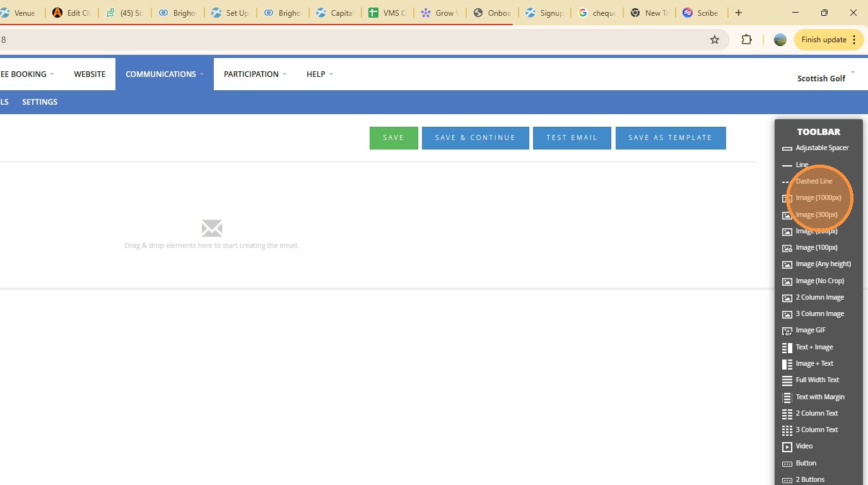Click the green Save button
Image resolution: width=868 pixels, height=485 pixels.
tap(394, 138)
